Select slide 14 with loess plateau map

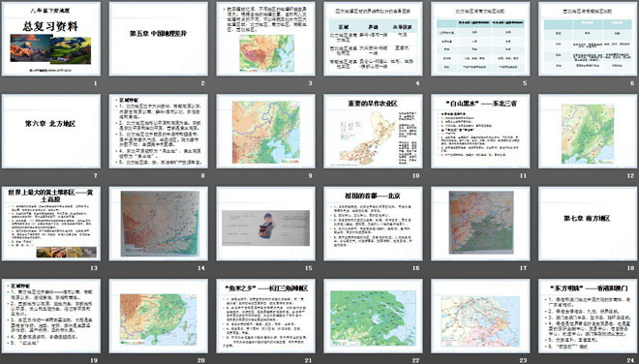(158, 224)
